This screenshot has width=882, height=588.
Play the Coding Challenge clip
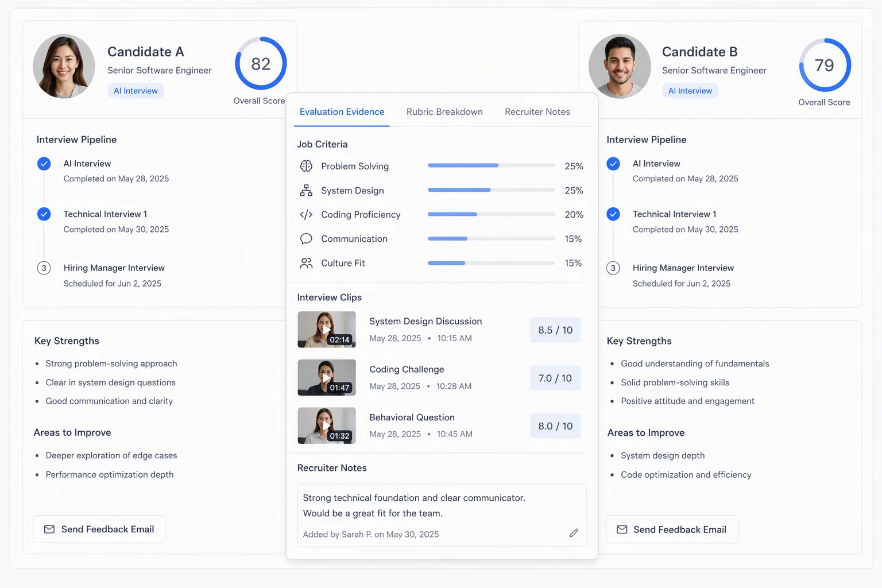(327, 378)
